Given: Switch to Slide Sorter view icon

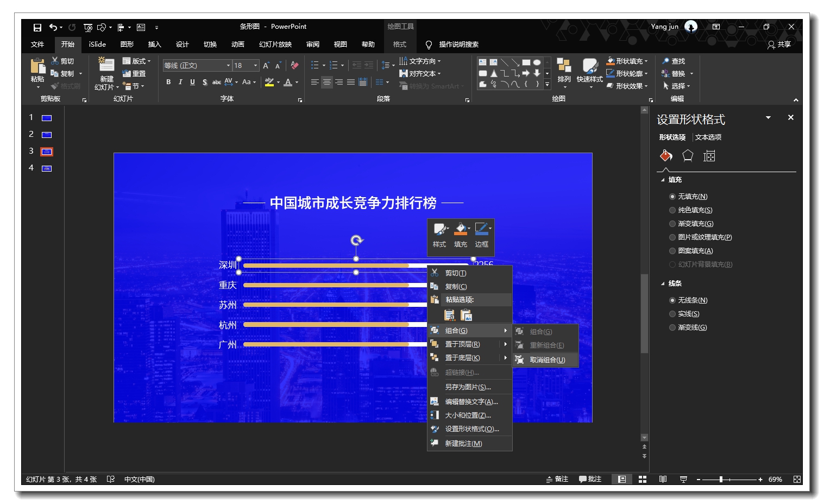Looking at the screenshot, I should (x=643, y=479).
